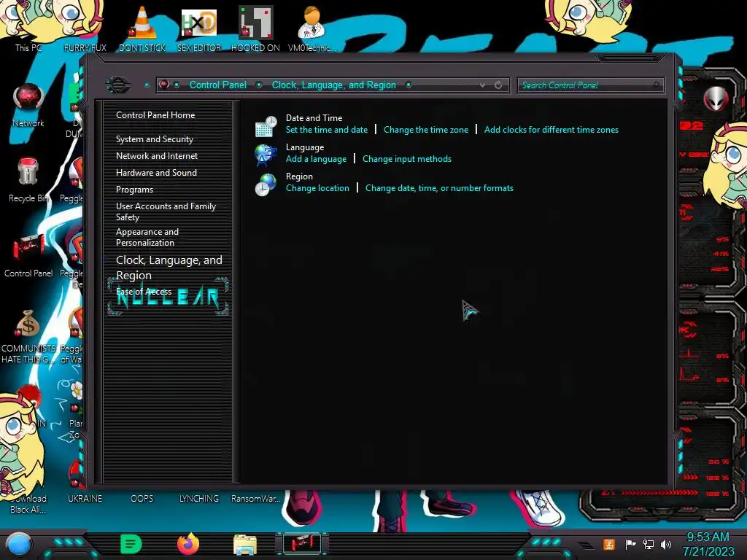The width and height of the screenshot is (747, 560).
Task: Expand breadcrumb arrow after Clock, Language, and Region
Action: pos(409,85)
